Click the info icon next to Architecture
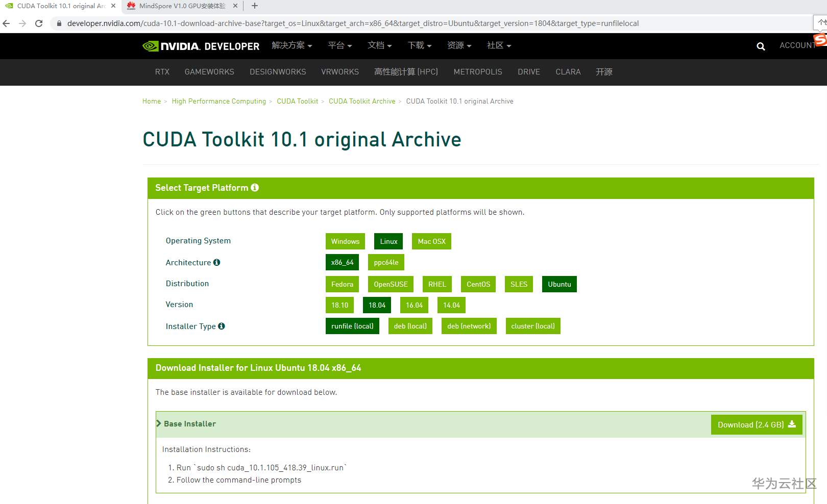Viewport: 827px width, 504px height. coord(216,262)
